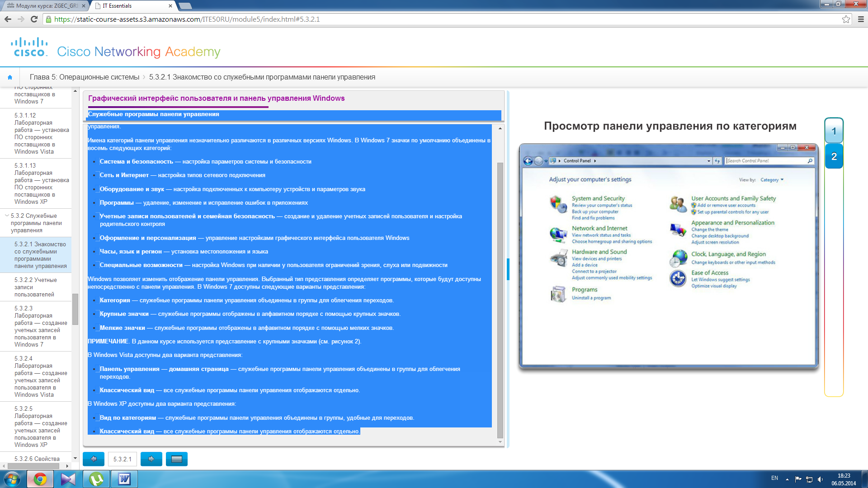Viewport: 868px width, 488px height.
Task: Click the panel divider collapse handle
Action: coord(508,269)
